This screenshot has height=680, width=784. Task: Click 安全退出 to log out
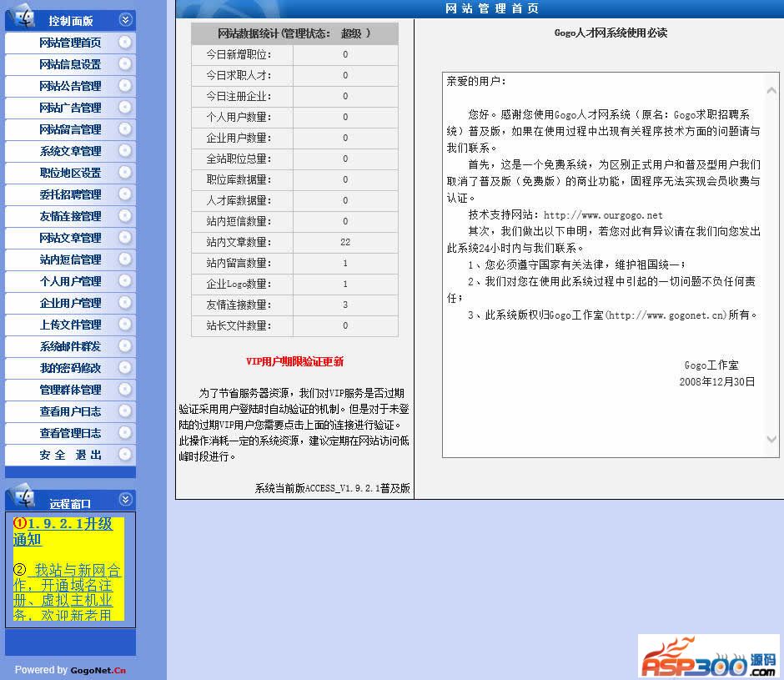point(70,455)
